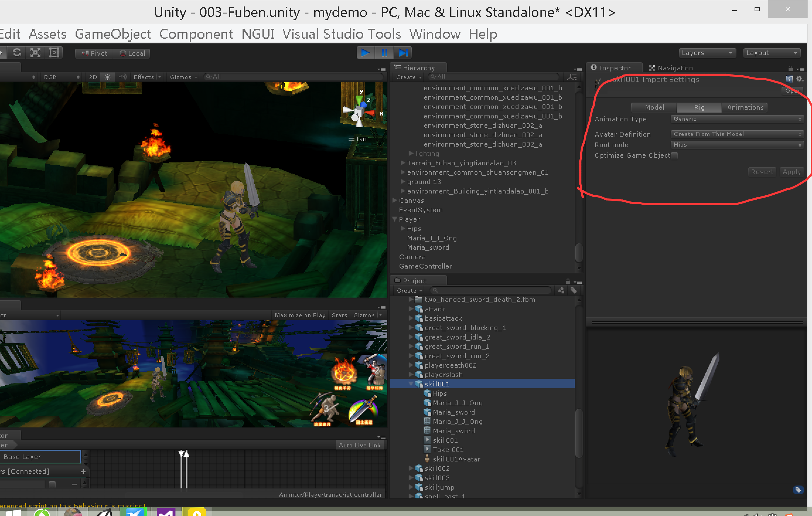Click the Project search by label tag icon

click(x=574, y=290)
